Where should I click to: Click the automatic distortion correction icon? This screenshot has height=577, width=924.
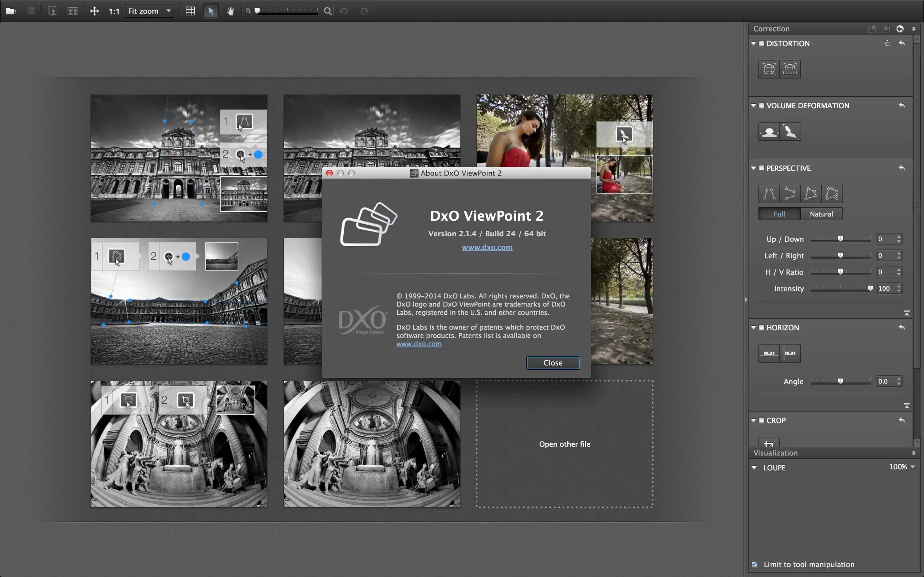[x=768, y=69]
